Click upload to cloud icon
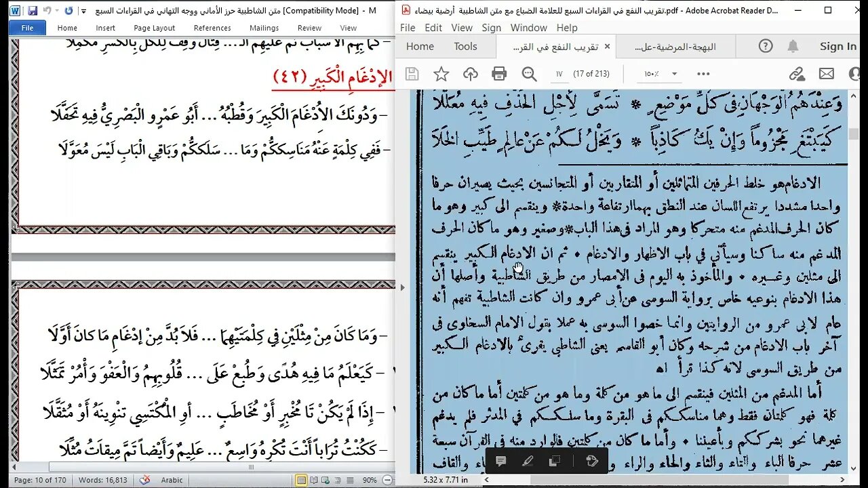The image size is (868, 488). (471, 74)
